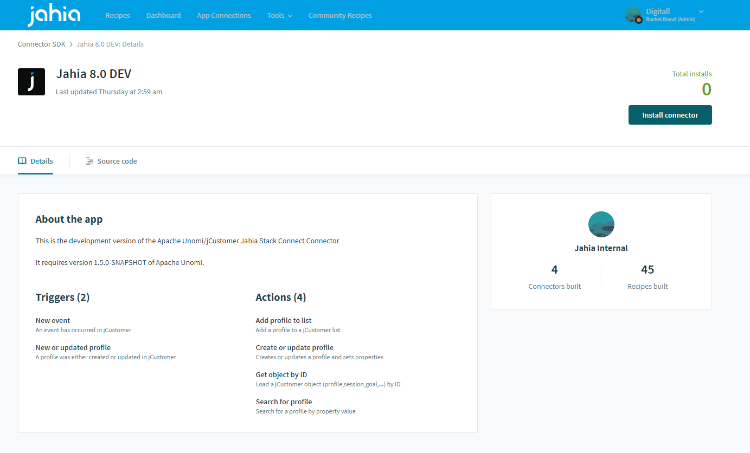The image size is (750, 453).
Task: Click the Jahia 8.0 DEV title
Action: [94, 74]
